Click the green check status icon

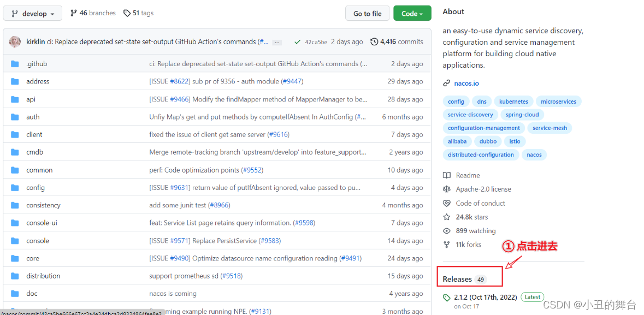point(297,42)
